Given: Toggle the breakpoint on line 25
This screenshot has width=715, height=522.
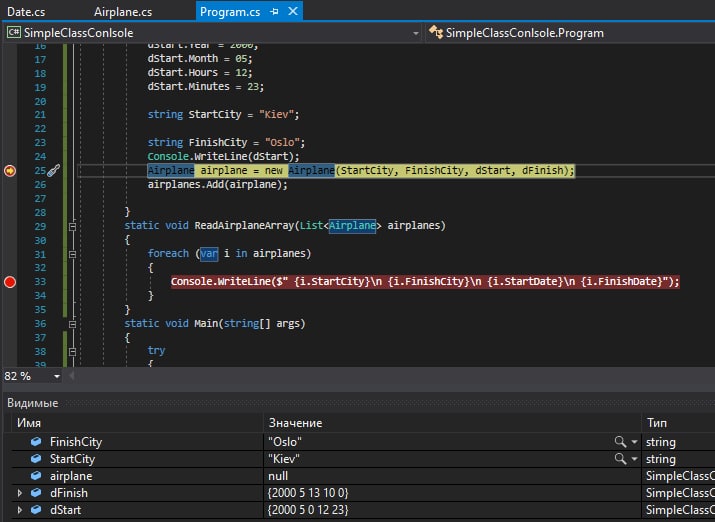Looking at the screenshot, I should (10, 171).
